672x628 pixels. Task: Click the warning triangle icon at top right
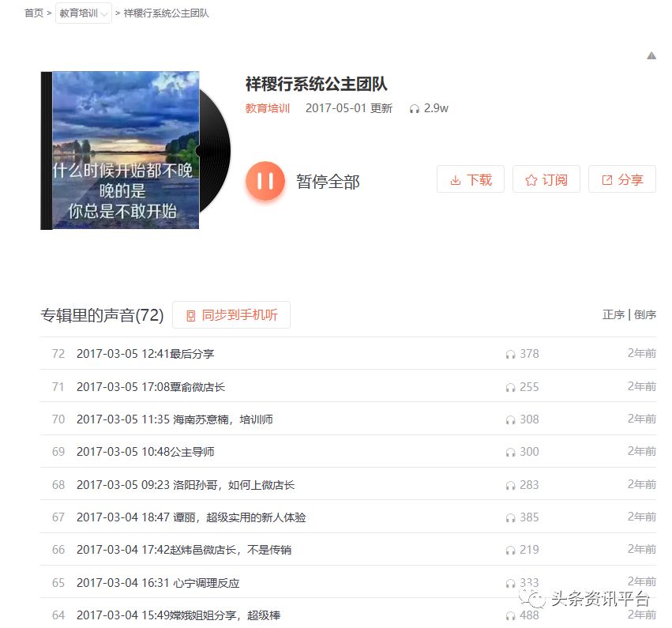[x=651, y=55]
